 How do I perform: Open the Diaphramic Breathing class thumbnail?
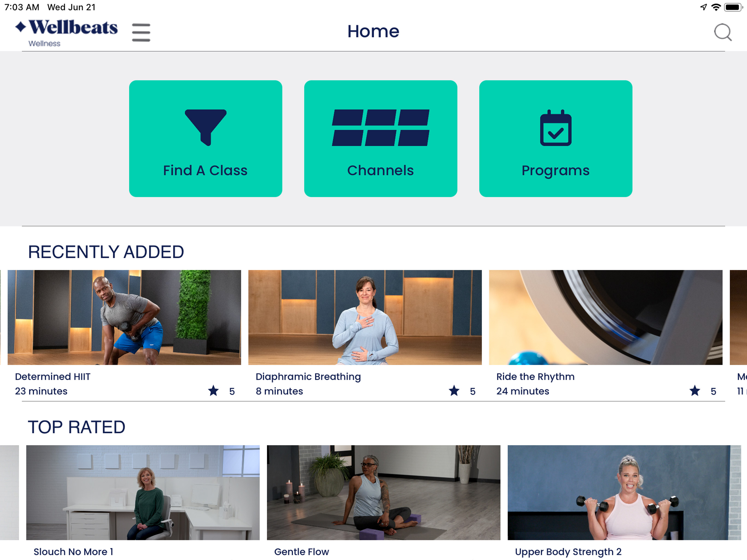[x=365, y=317]
